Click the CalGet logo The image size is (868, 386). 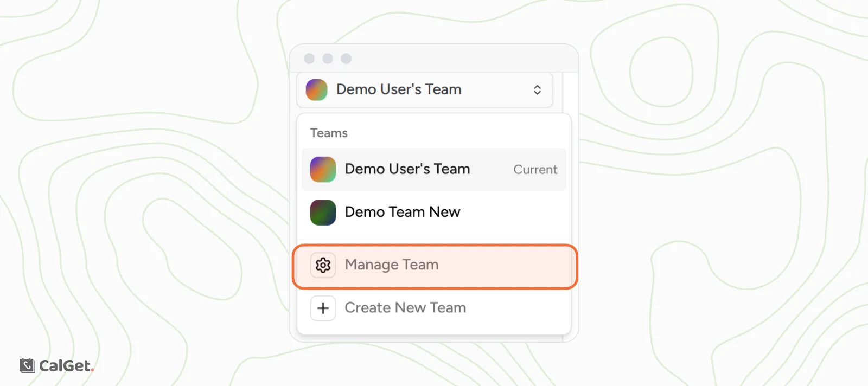click(x=56, y=365)
